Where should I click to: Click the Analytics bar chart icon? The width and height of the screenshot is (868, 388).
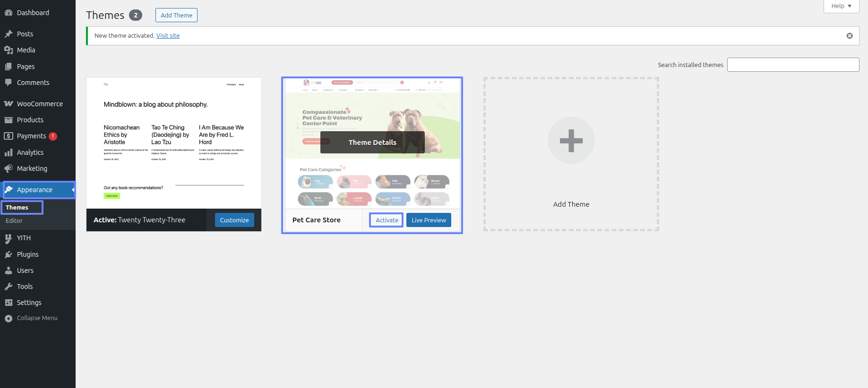(9, 152)
